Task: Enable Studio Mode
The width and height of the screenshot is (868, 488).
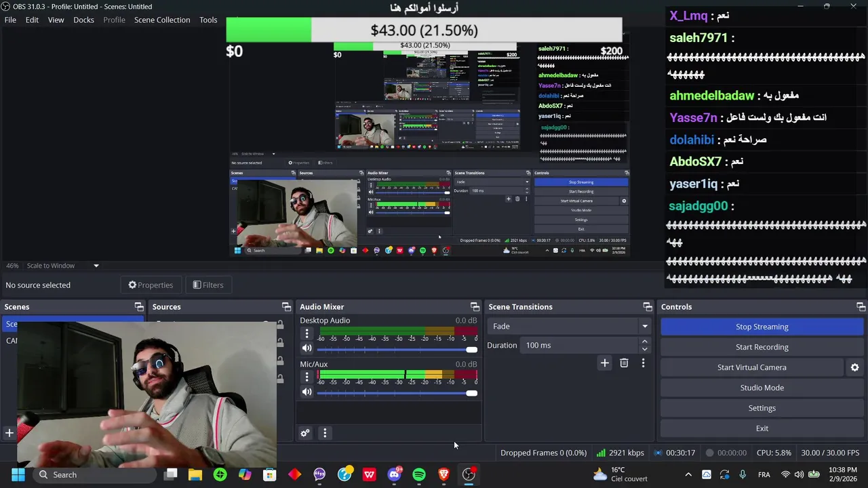Action: pyautogui.click(x=762, y=388)
